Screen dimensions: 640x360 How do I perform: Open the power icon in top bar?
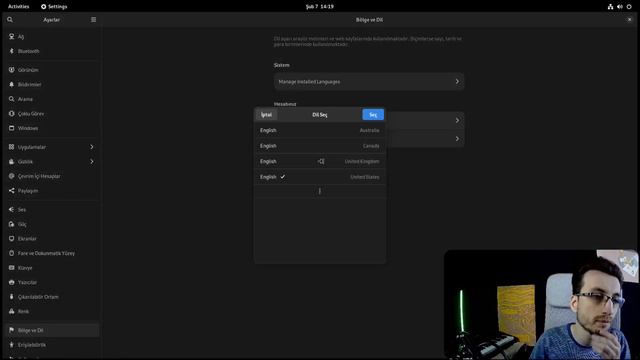[x=629, y=7]
